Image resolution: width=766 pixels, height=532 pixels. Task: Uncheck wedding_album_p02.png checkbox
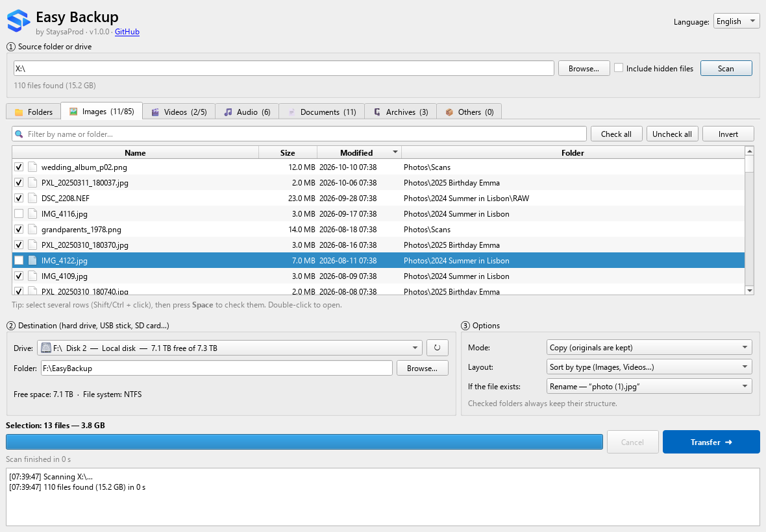[x=19, y=167]
